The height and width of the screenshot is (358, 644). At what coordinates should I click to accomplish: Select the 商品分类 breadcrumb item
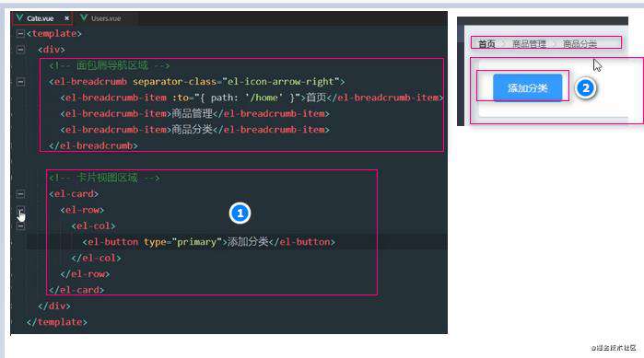point(580,43)
